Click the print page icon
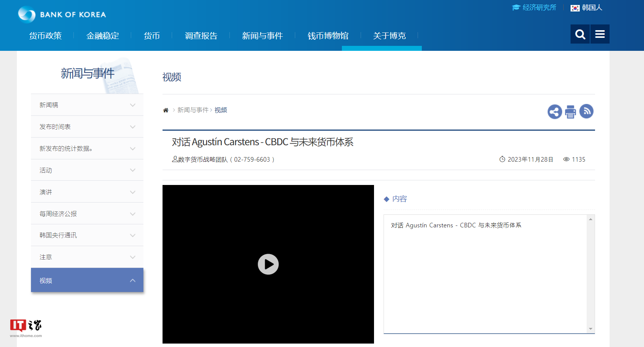 point(571,111)
